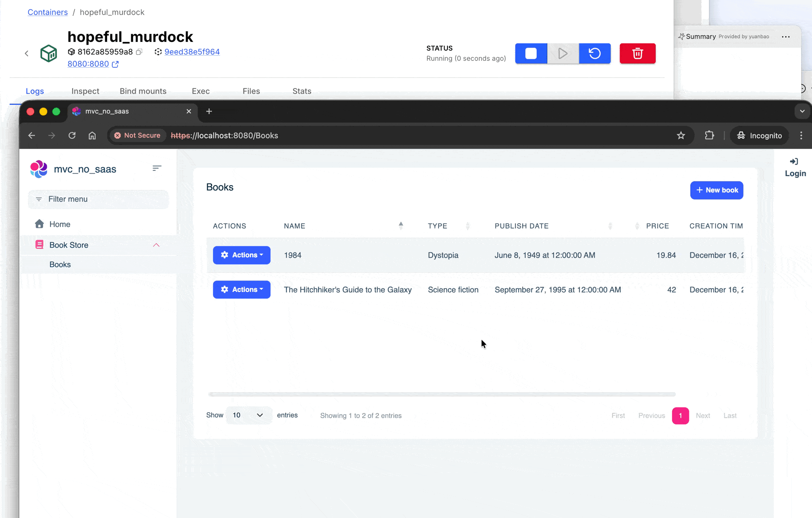Open browser extensions puzzle icon

click(709, 136)
